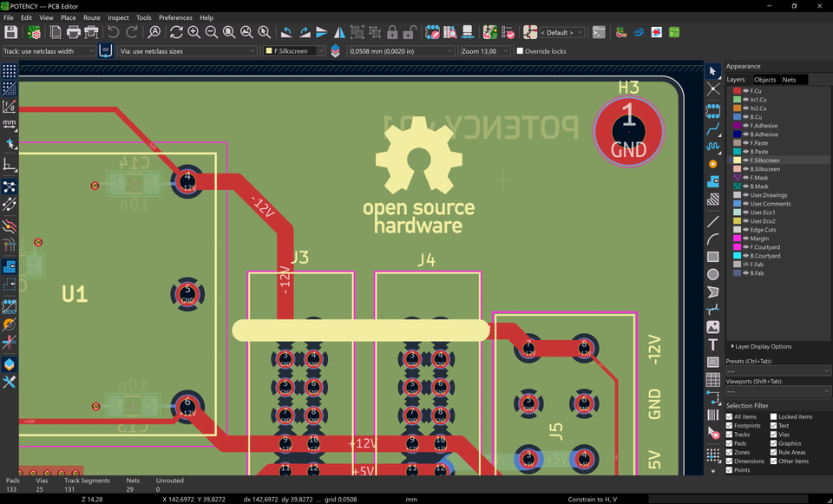The width and height of the screenshot is (833, 504).
Task: Uncheck All items in Selection Filter
Action: point(730,417)
